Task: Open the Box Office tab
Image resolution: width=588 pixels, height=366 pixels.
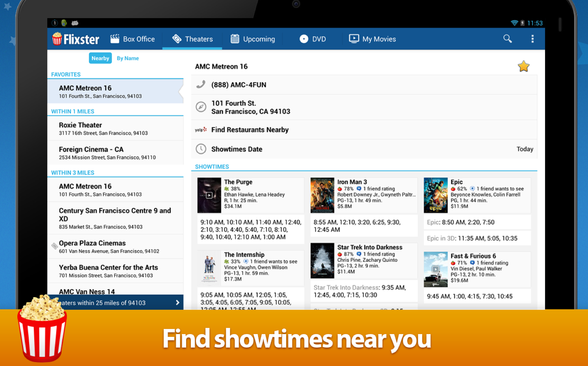Action: (x=132, y=39)
